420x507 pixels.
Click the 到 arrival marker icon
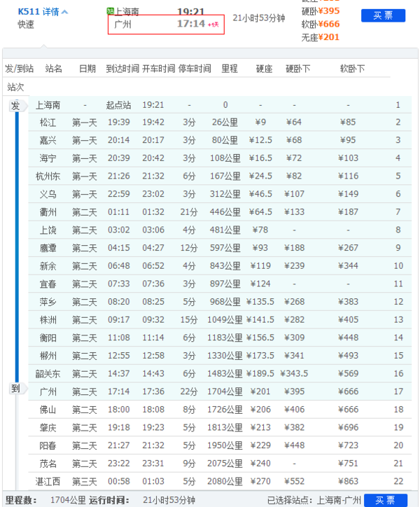(15, 389)
